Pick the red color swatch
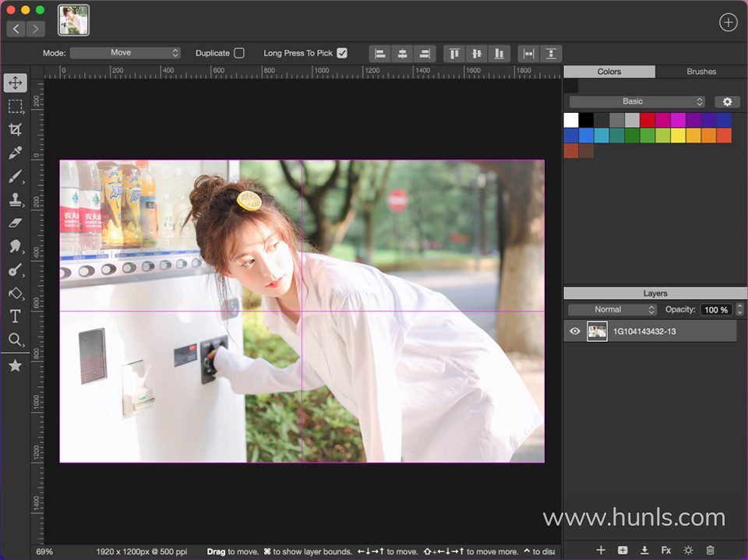Screen dimensions: 748x560 [x=647, y=120]
